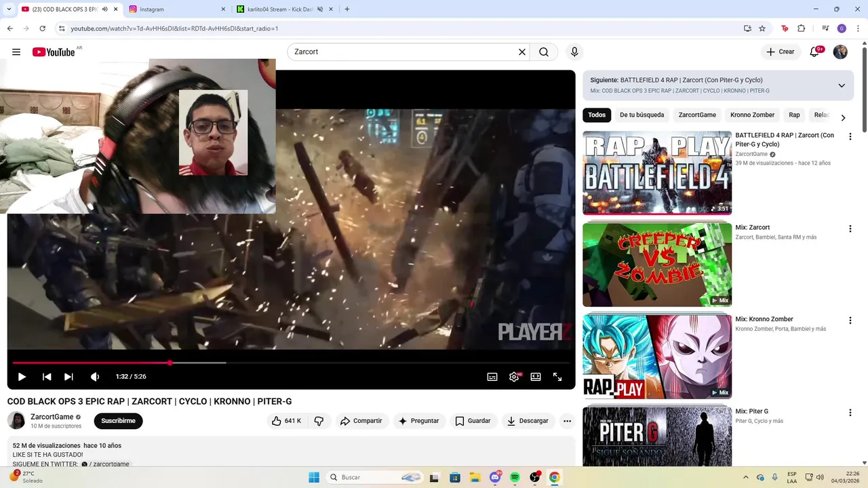
Task: Toggle theater mode in player
Action: (536, 377)
